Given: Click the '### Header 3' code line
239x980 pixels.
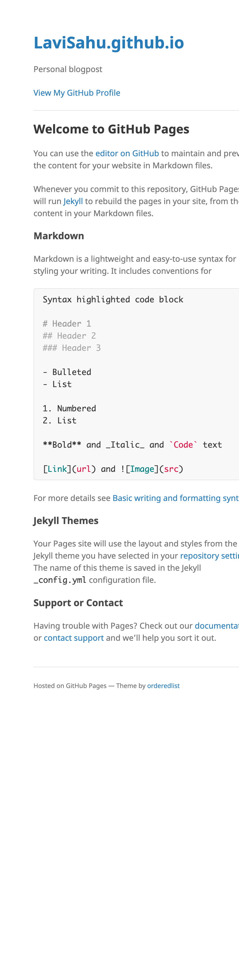Looking at the screenshot, I should pyautogui.click(x=72, y=348).
